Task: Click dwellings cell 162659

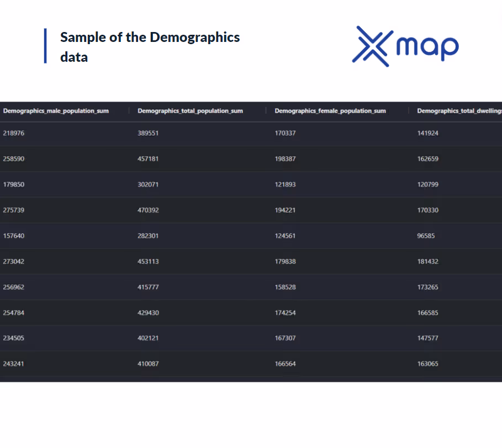Action: coord(428,159)
